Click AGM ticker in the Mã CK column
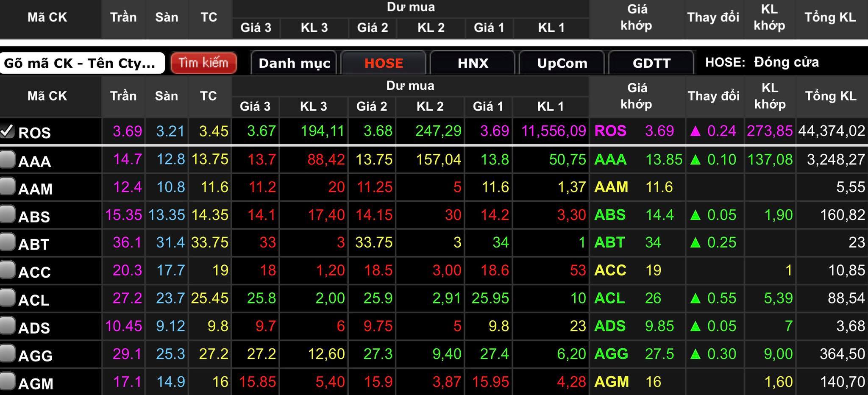This screenshot has height=395, width=868. pyautogui.click(x=36, y=384)
